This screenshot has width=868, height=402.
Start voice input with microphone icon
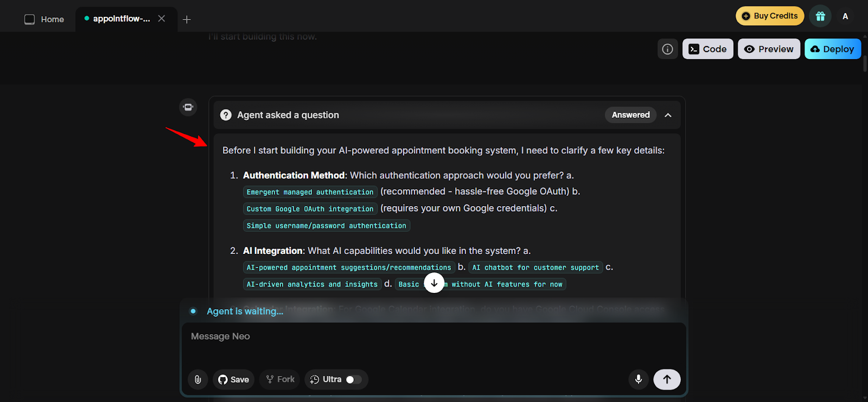click(639, 379)
